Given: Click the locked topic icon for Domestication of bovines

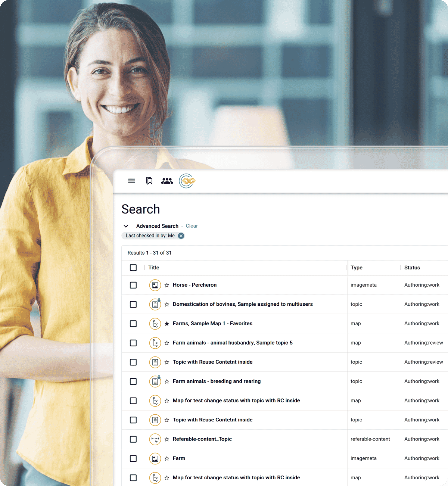Looking at the screenshot, I should click(x=155, y=304).
